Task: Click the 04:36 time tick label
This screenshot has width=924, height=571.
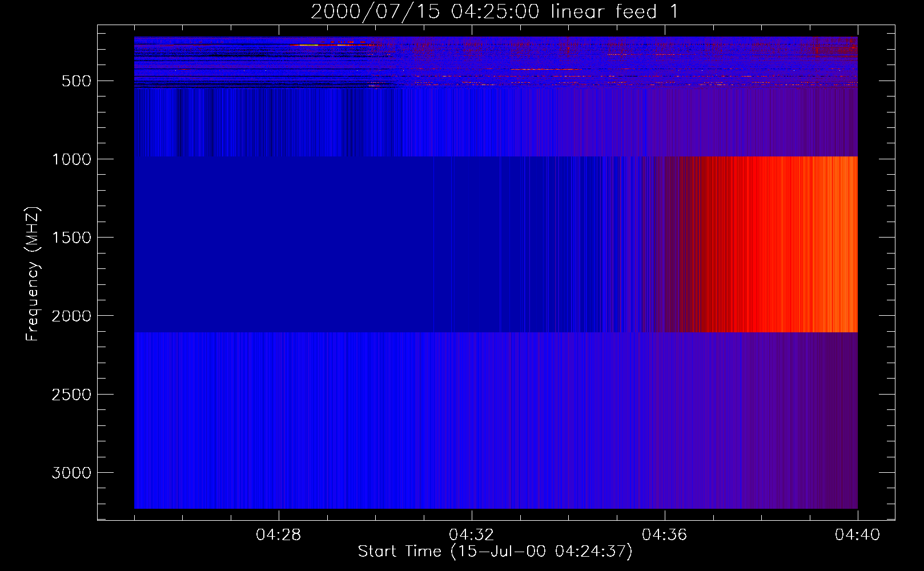Action: [x=665, y=535]
